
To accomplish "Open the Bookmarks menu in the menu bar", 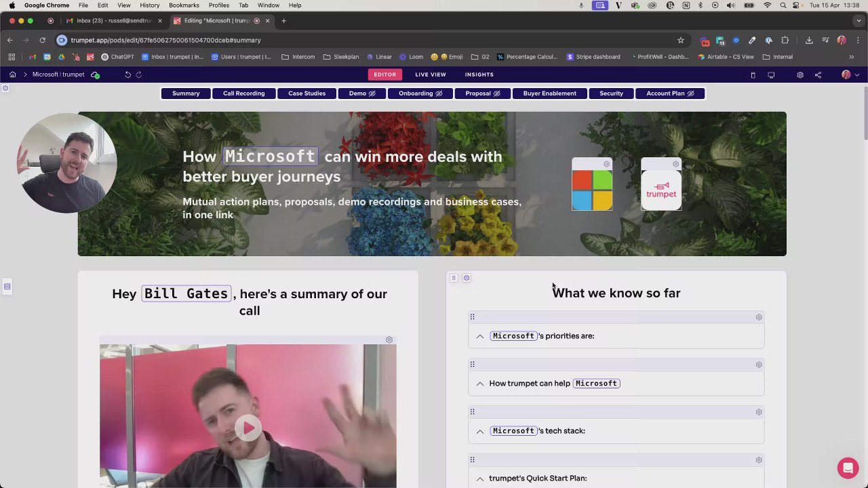I will click(184, 5).
